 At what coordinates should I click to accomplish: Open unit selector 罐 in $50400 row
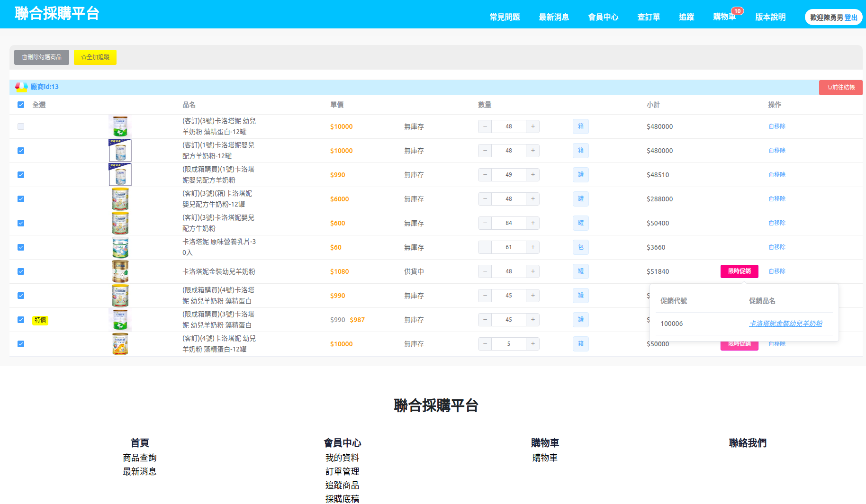581,223
